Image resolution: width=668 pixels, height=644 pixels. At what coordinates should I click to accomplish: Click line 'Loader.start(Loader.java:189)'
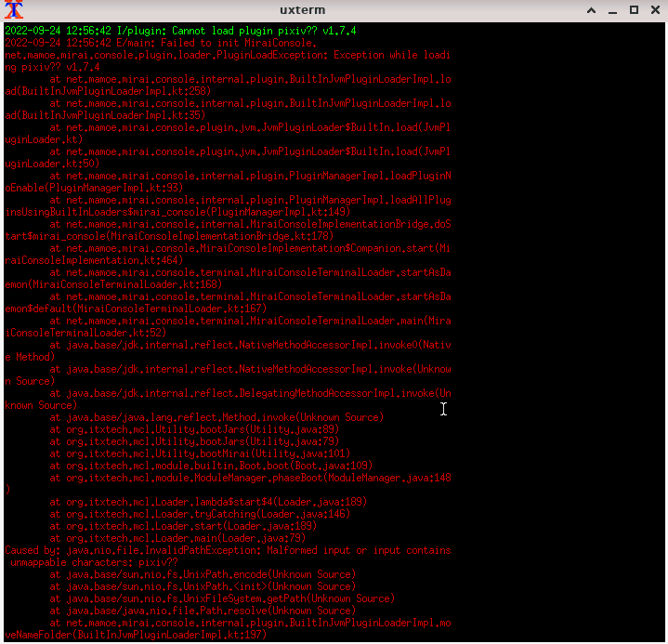point(183,526)
